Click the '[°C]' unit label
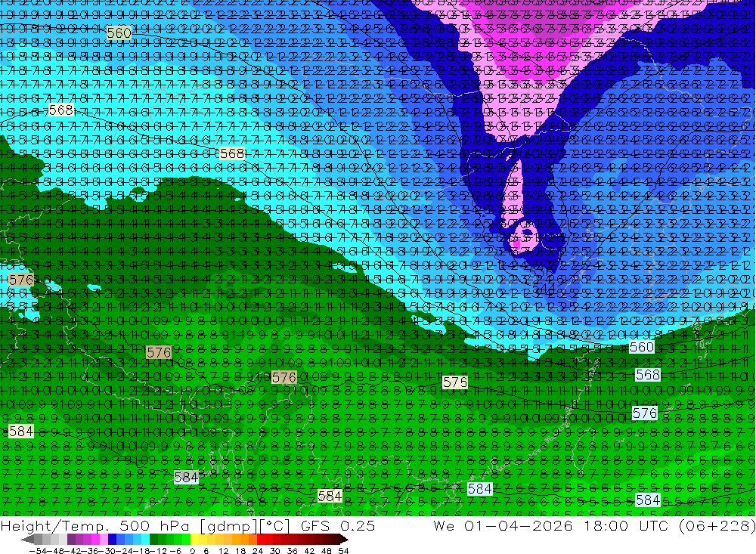 (x=275, y=525)
